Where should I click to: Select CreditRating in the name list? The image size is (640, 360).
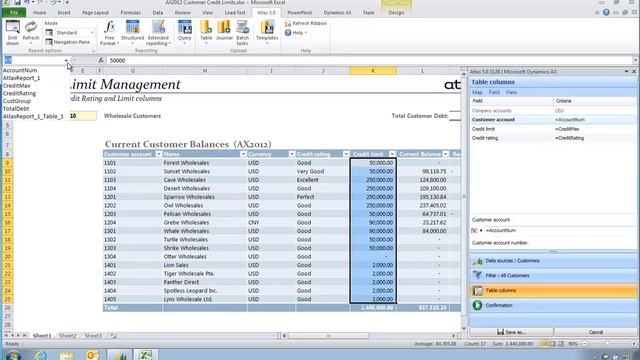click(20, 93)
